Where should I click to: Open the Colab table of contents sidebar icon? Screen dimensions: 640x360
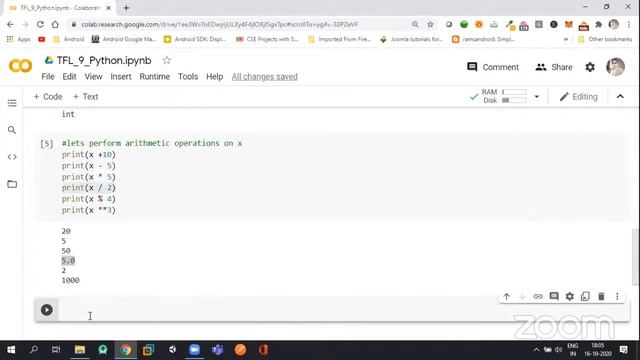(x=12, y=103)
